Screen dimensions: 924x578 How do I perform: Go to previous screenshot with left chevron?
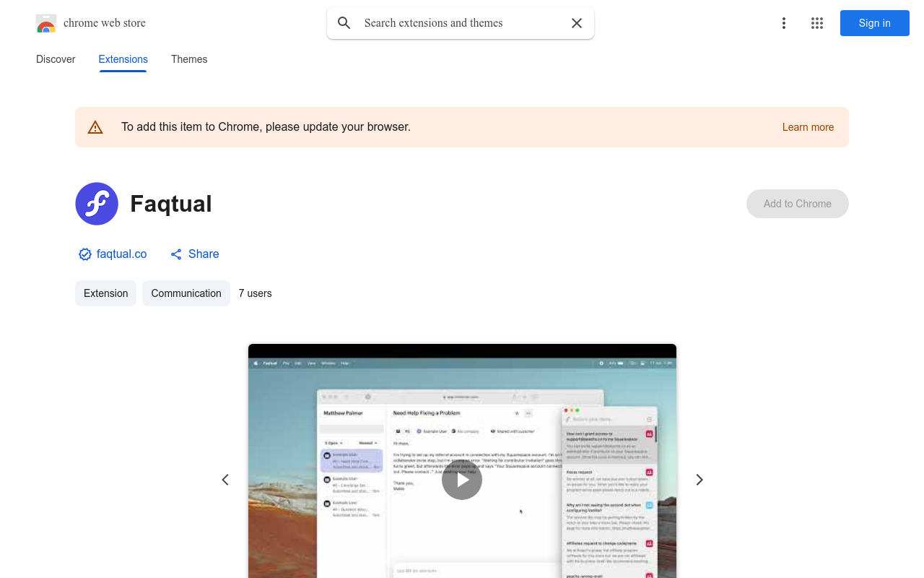[x=225, y=480]
